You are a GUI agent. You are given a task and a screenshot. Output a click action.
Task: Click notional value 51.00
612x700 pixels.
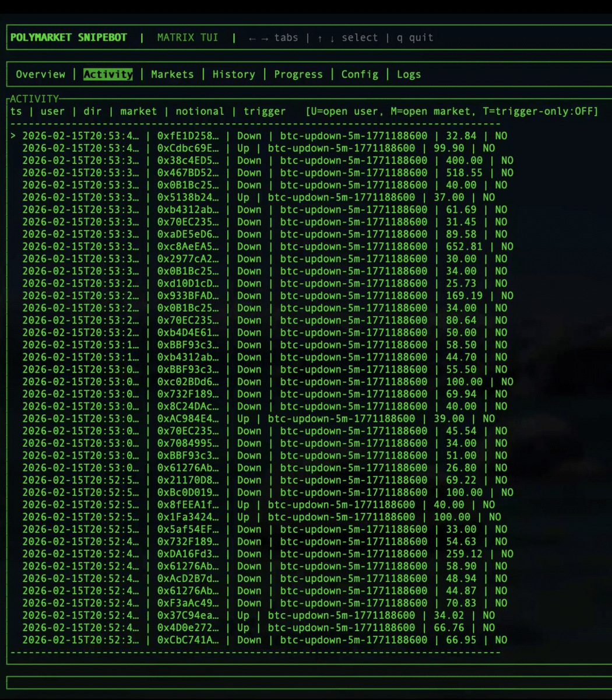pyautogui.click(x=461, y=456)
